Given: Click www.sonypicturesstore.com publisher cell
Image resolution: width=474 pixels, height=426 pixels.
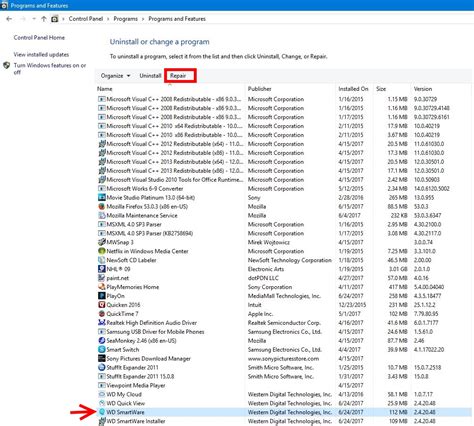Looking at the screenshot, I should click(x=283, y=359).
